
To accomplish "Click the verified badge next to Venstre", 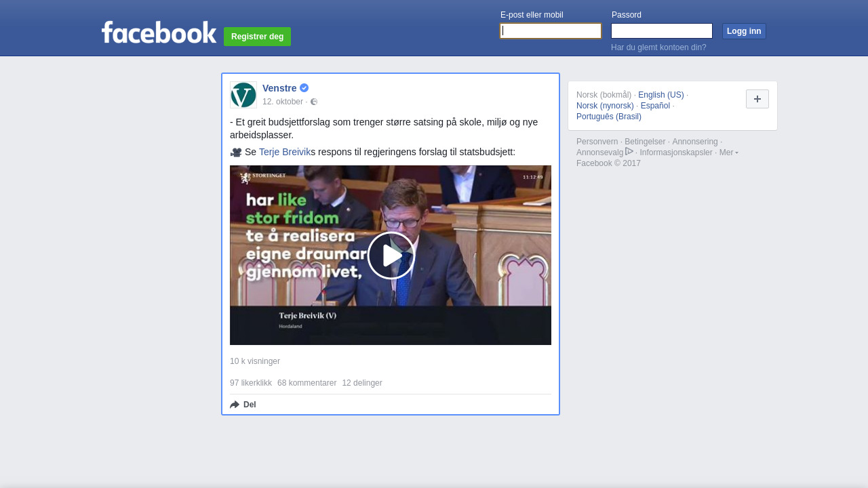I will 304,88.
